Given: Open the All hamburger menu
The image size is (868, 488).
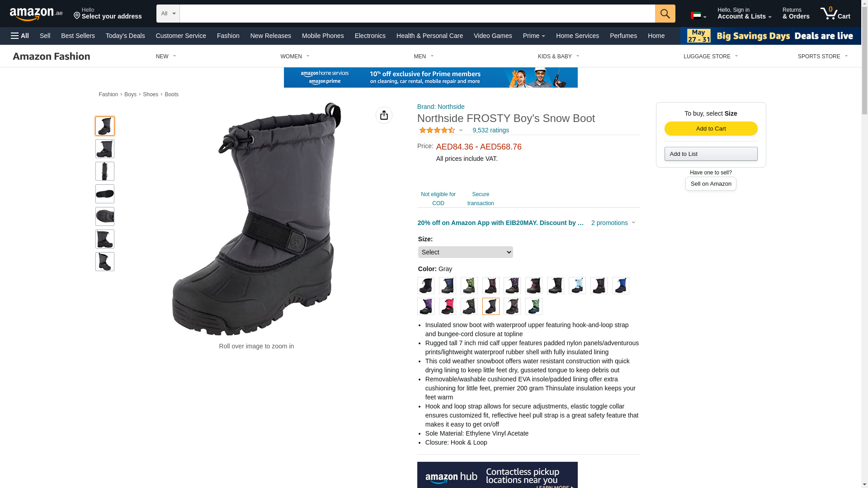Looking at the screenshot, I should pos(20,36).
